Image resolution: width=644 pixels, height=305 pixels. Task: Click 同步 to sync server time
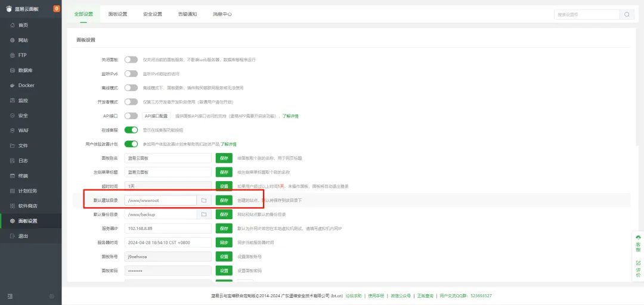point(224,242)
